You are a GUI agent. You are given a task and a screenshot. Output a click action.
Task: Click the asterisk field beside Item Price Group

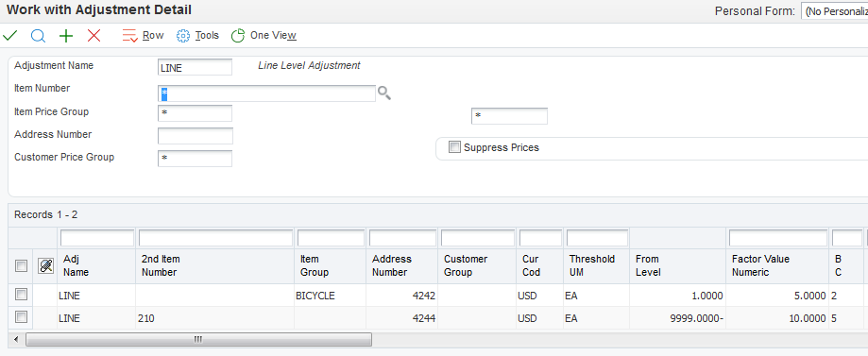click(509, 116)
